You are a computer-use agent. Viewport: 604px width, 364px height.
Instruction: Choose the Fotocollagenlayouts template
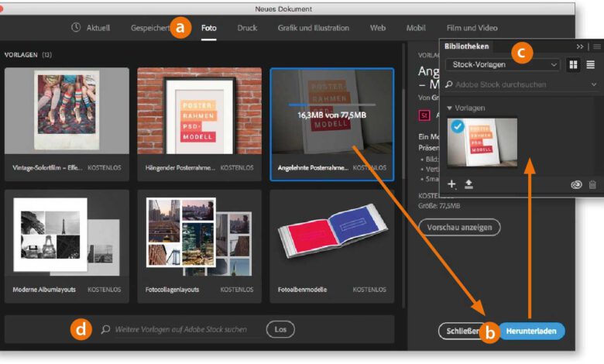point(200,246)
